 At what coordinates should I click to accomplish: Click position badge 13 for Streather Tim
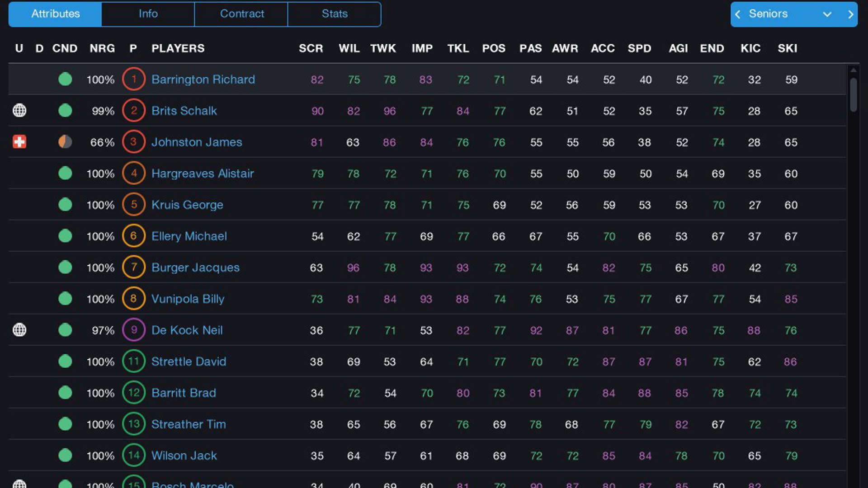click(133, 424)
